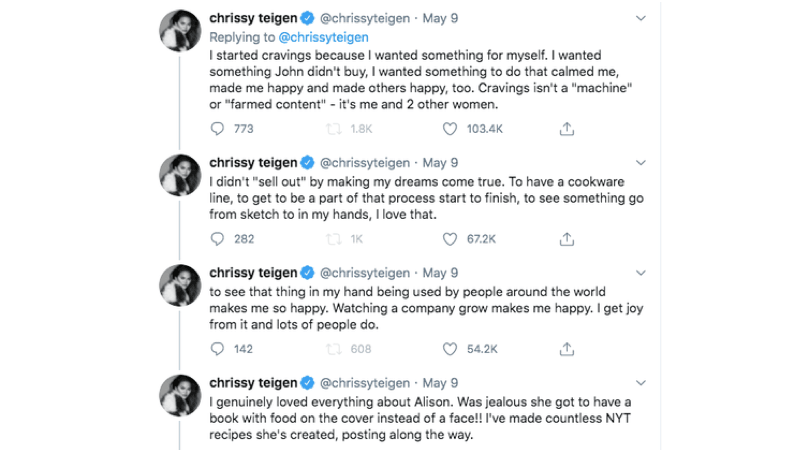This screenshot has height=450, width=810.
Task: Share the tweet about the cookware line
Action: pos(566,239)
